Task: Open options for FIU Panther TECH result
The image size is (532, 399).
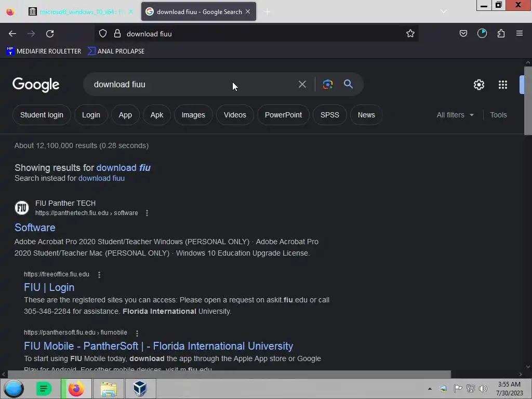Action: [x=147, y=213]
